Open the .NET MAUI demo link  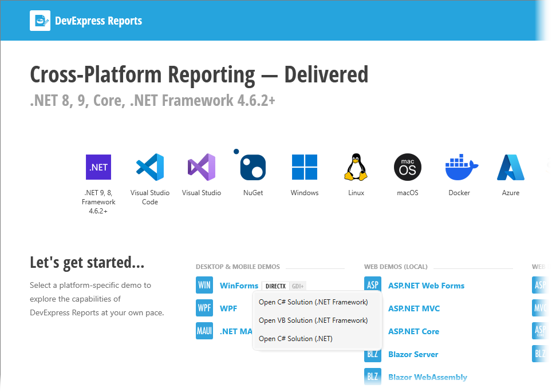coord(236,331)
